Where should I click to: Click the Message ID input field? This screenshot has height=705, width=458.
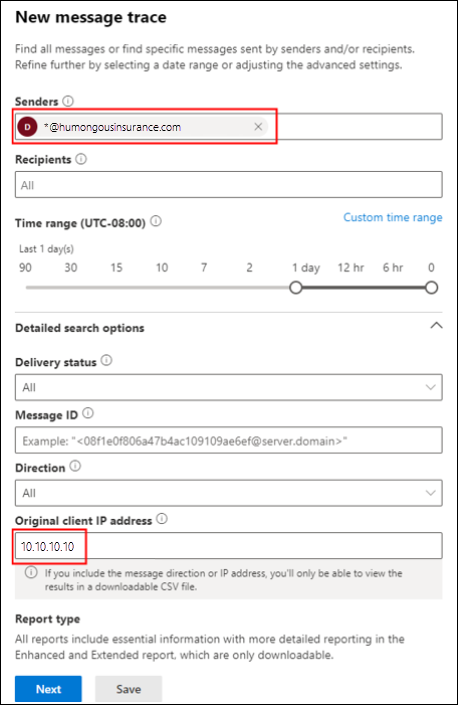click(228, 440)
